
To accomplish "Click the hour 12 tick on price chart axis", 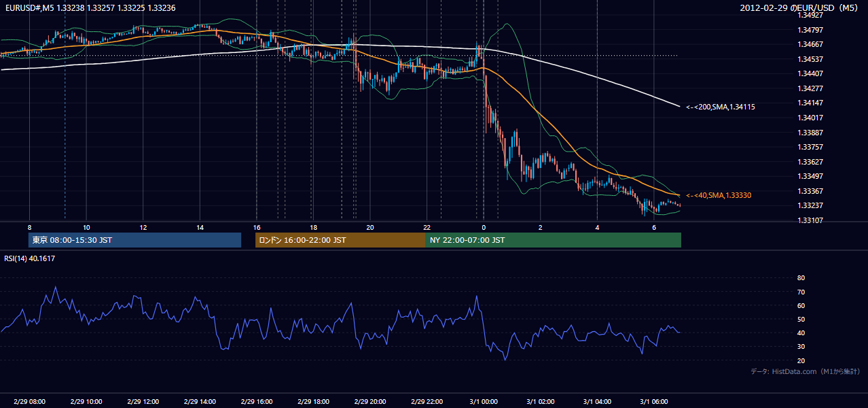I will click(143, 226).
